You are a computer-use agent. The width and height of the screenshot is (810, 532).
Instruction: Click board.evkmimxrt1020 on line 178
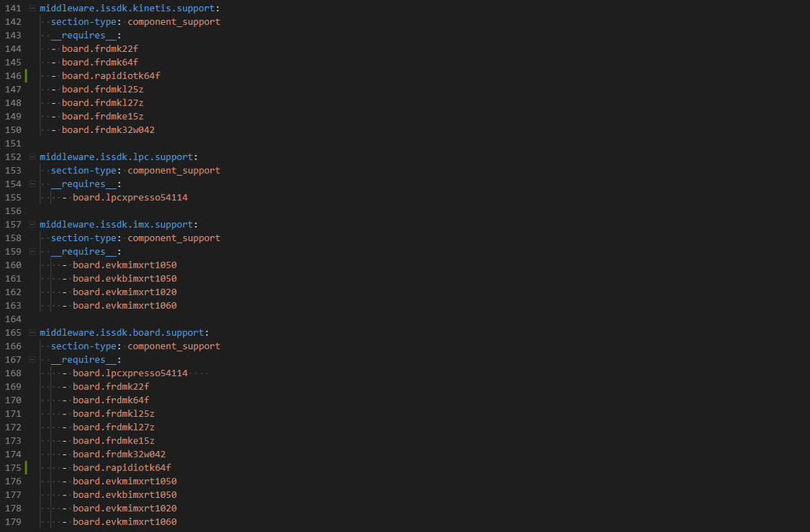125,508
